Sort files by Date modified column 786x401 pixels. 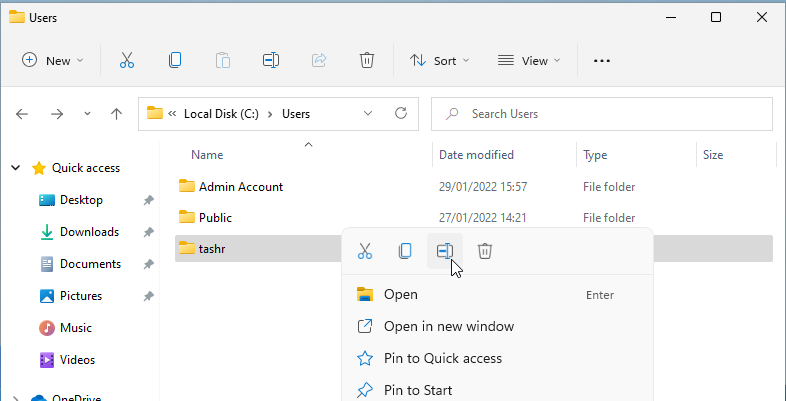pyautogui.click(x=476, y=155)
